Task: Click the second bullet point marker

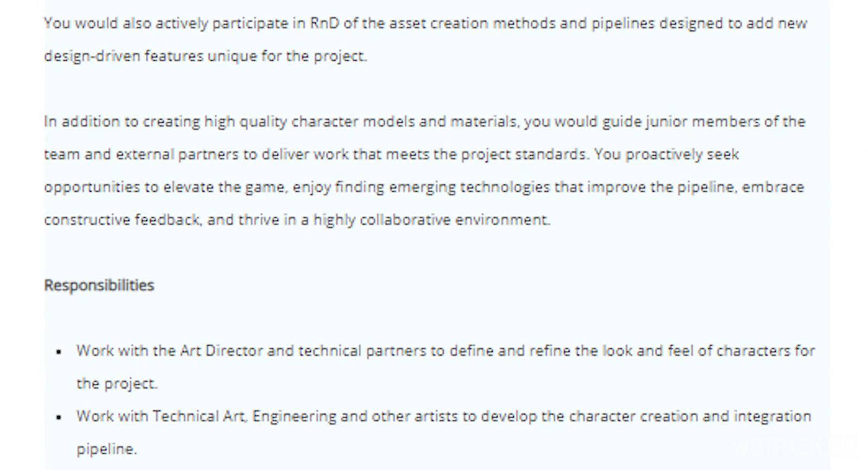Action: tap(59, 418)
